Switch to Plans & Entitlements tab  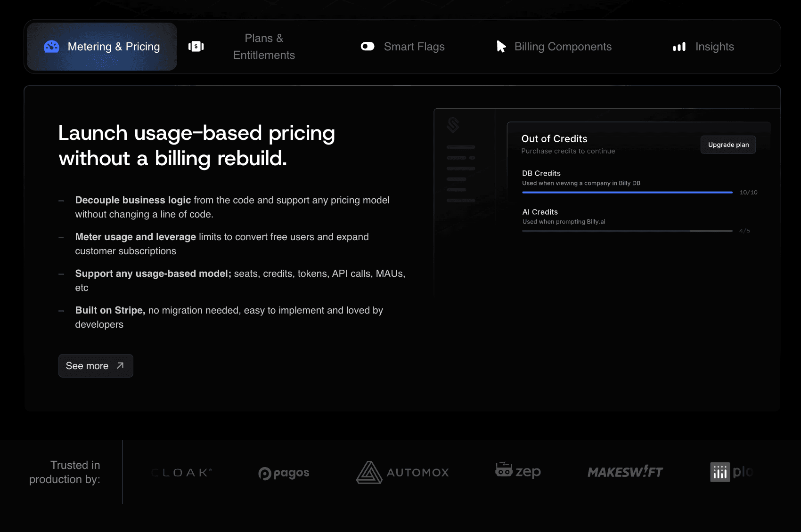point(264,47)
